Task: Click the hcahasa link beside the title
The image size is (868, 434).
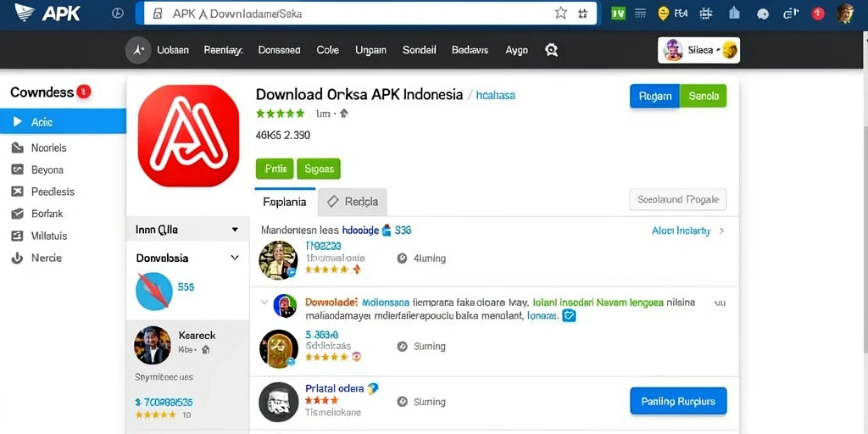Action: 495,95
